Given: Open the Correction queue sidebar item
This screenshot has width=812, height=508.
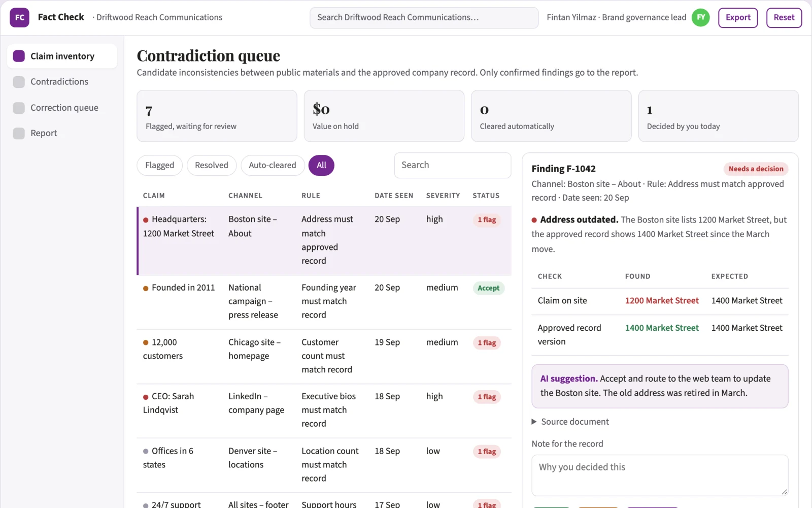Looking at the screenshot, I should click(62, 108).
